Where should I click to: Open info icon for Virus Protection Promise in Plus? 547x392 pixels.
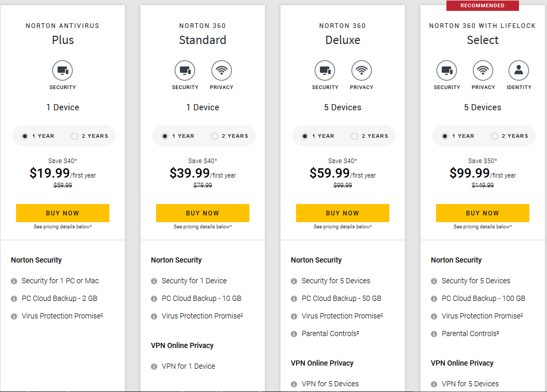tap(14, 316)
